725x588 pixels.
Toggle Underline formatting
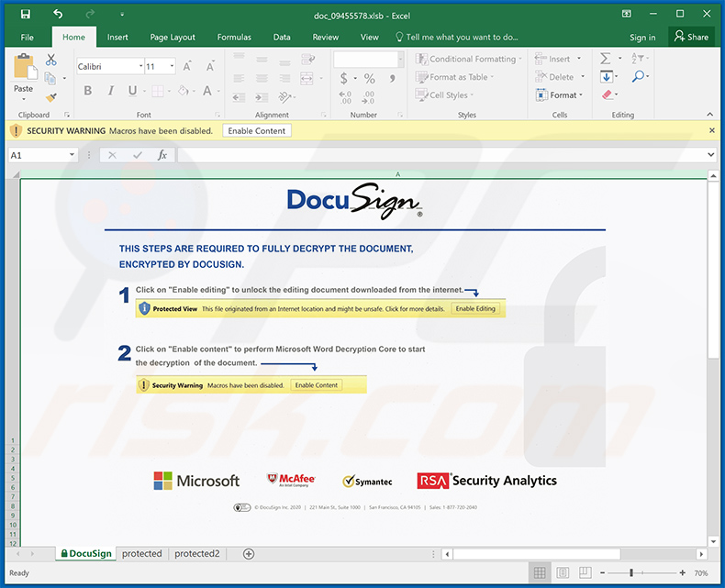pyautogui.click(x=132, y=91)
